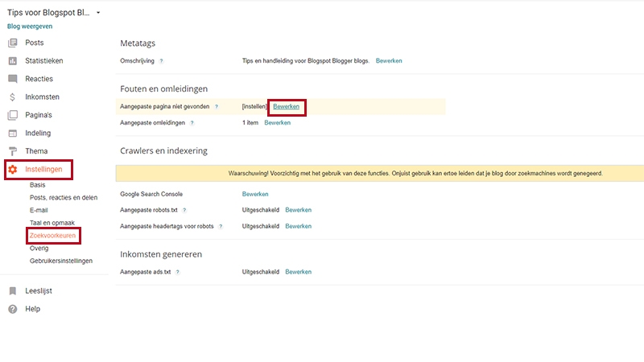The height and width of the screenshot is (362, 644).
Task: Click help icon beside Aangepaste robots.txt
Action: [184, 210]
